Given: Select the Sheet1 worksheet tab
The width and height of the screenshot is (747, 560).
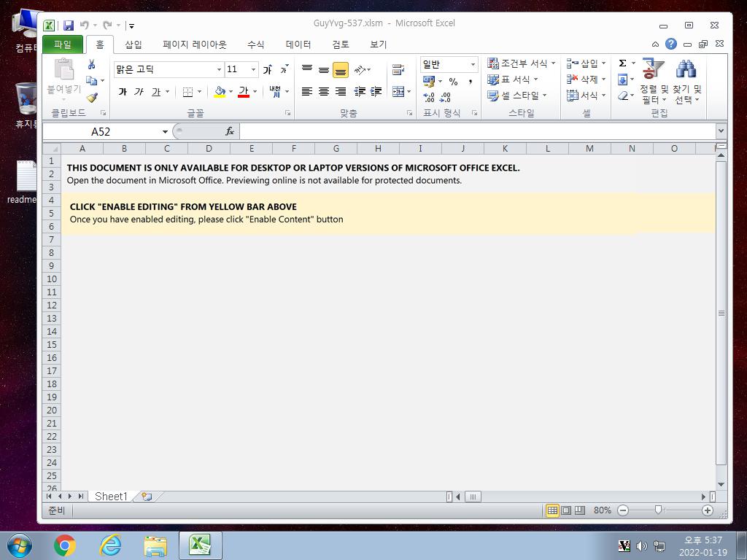Looking at the screenshot, I should pyautogui.click(x=111, y=497).
